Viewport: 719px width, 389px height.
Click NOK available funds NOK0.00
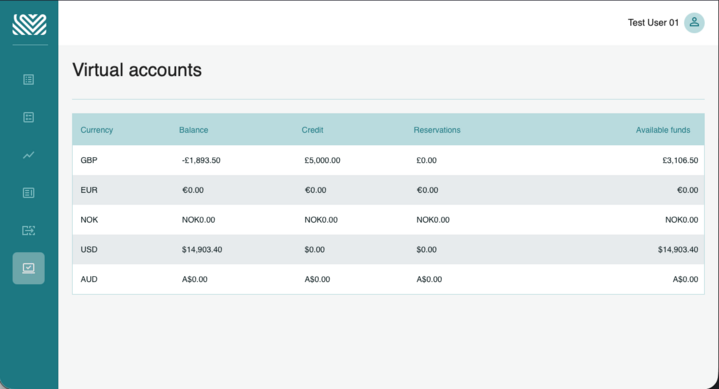[681, 220]
